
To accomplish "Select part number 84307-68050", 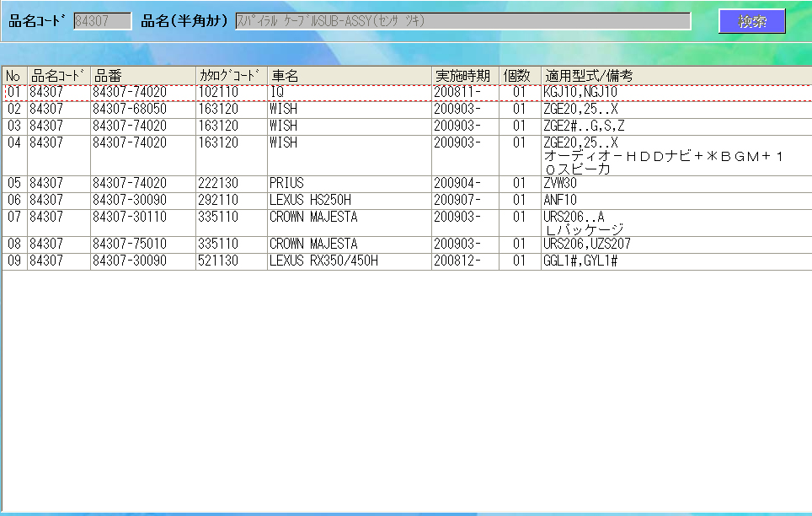I will tap(143, 110).
